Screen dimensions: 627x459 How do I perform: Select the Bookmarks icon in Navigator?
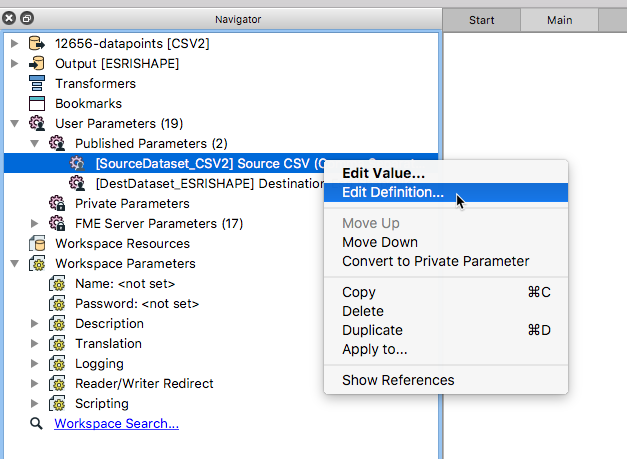tap(37, 103)
